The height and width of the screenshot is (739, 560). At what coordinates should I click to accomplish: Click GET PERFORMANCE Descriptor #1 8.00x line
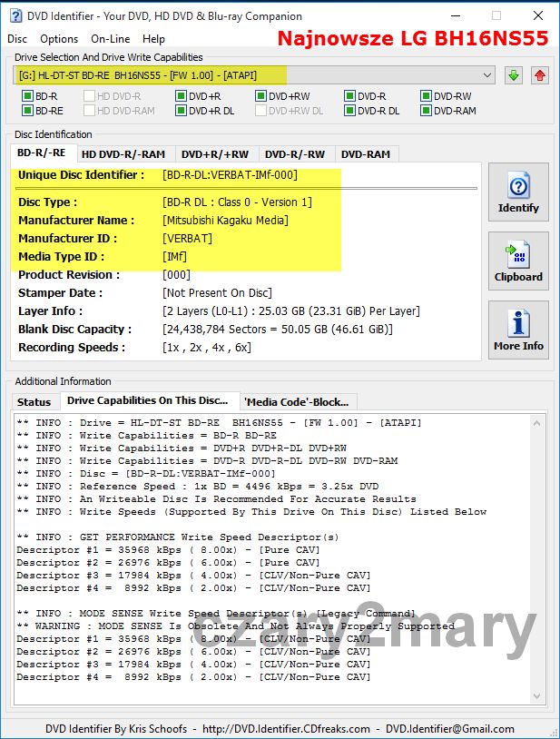coord(168,550)
